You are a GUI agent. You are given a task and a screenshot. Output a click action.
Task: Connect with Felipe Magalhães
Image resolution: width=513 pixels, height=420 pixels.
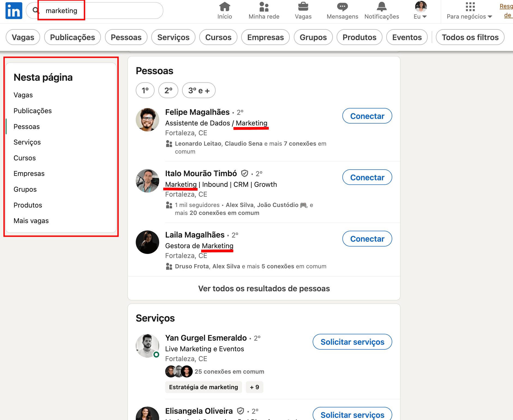pos(367,116)
